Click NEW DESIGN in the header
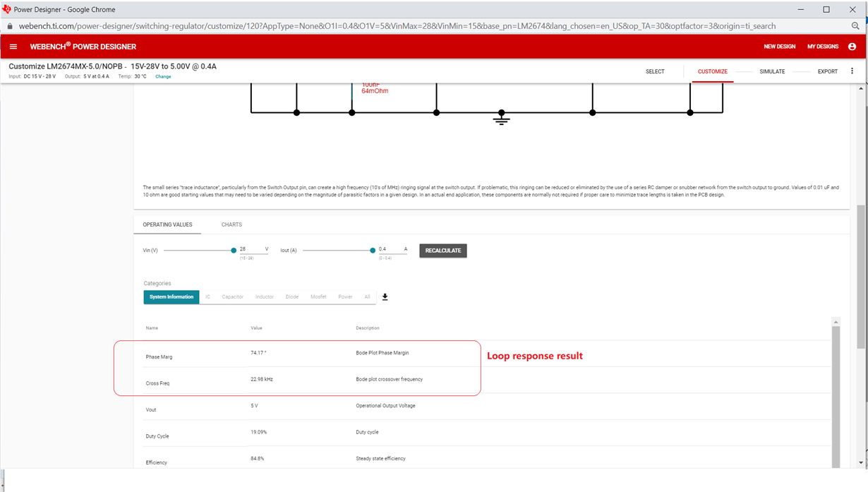 click(x=779, y=47)
